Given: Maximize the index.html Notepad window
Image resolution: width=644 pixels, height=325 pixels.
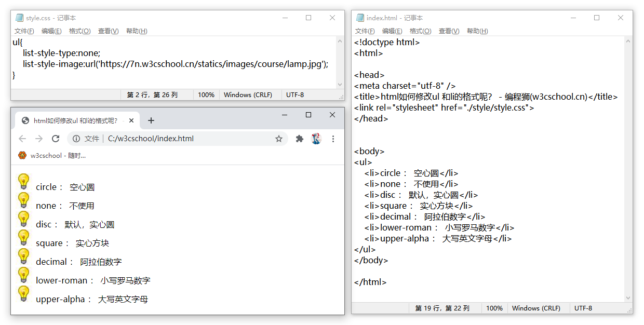Looking at the screenshot, I should [597, 18].
